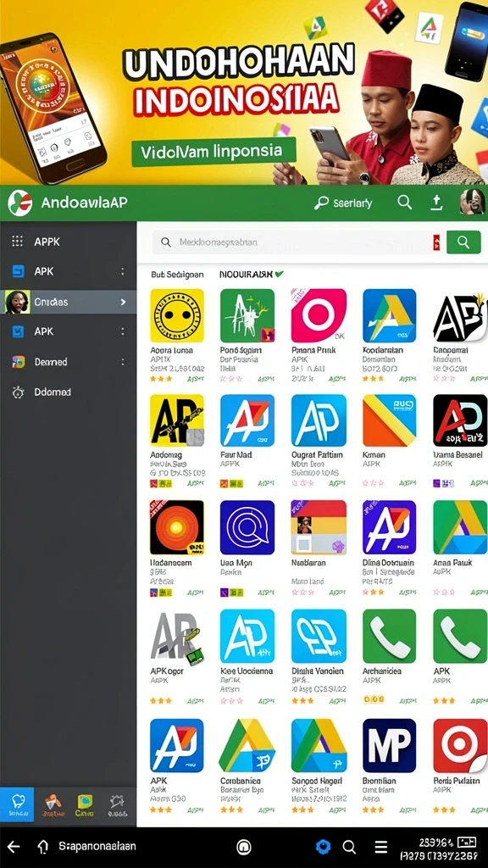The height and width of the screenshot is (868, 488).
Task: Click the Vidolvam linponsia green banner button
Action: (x=214, y=151)
